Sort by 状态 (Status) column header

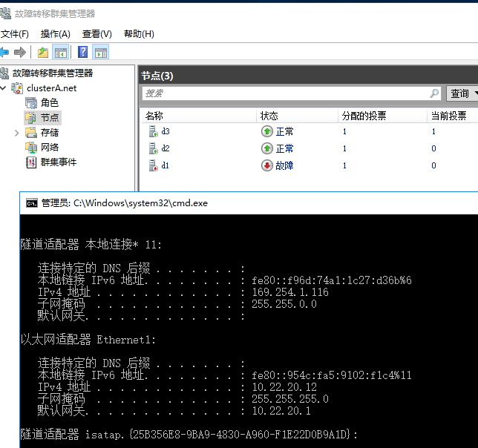pyautogui.click(x=269, y=116)
